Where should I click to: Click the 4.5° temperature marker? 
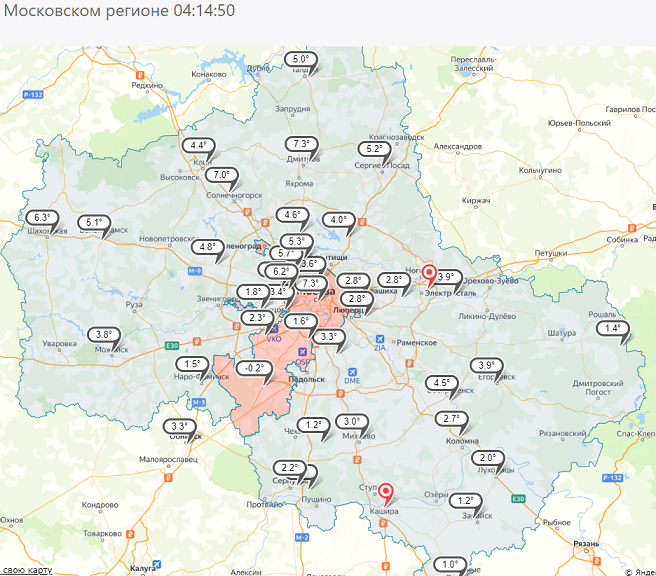440,383
